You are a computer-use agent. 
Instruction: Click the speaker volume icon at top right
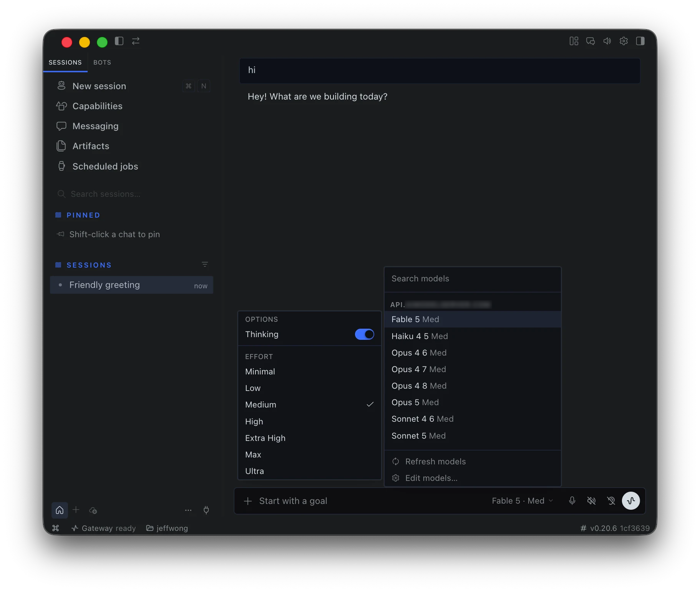pyautogui.click(x=607, y=41)
